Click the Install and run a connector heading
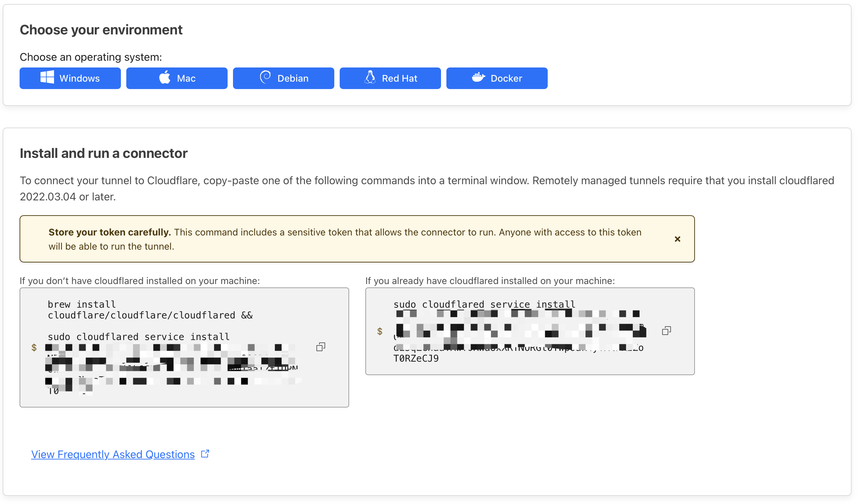This screenshot has width=857, height=504. (x=103, y=153)
